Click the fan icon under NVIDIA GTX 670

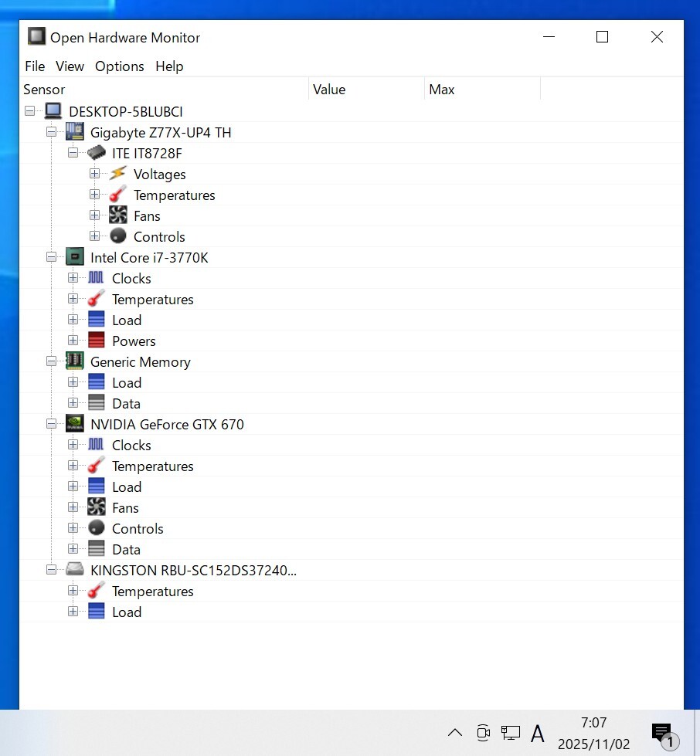click(96, 507)
